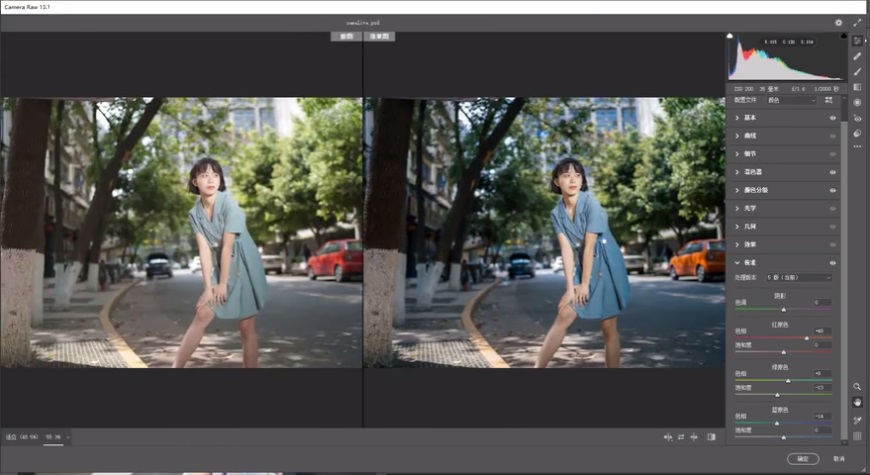Toggle visibility of 基本 panel edits
The height and width of the screenshot is (475, 870).
pos(833,118)
